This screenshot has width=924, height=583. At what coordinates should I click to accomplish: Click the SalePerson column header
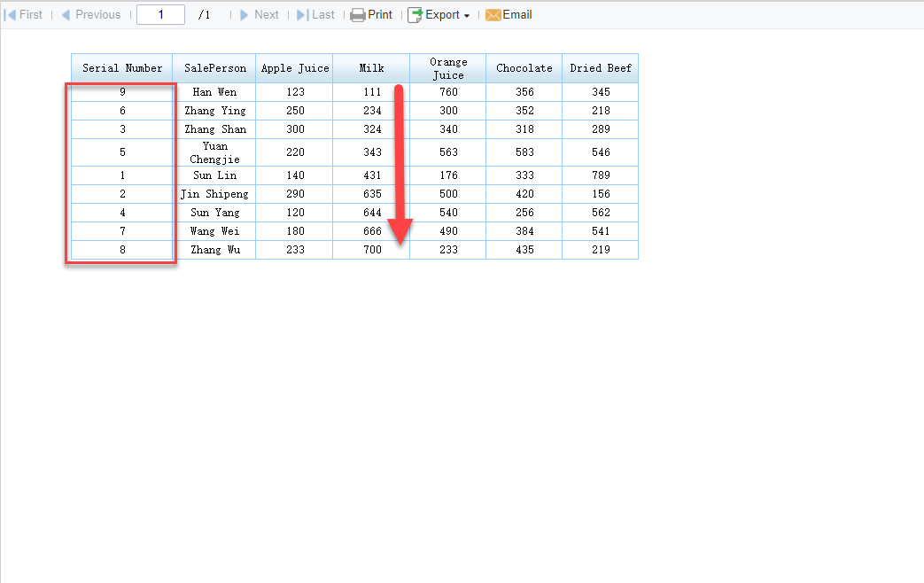pos(214,67)
